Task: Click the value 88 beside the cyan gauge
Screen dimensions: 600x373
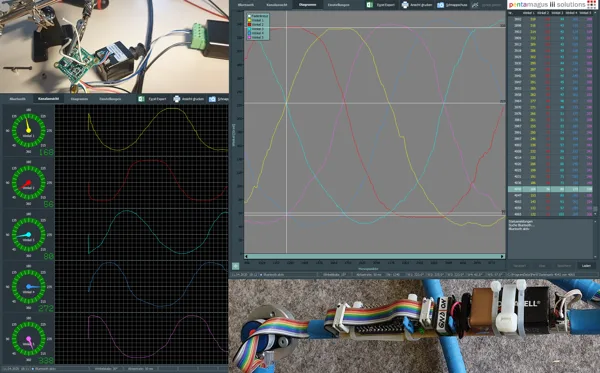Action: click(49, 256)
